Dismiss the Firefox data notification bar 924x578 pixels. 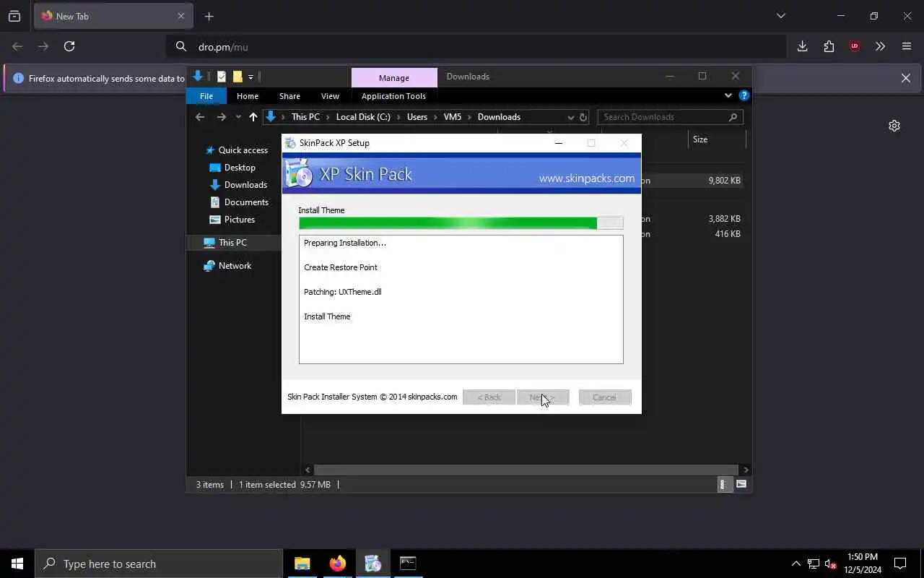click(905, 78)
